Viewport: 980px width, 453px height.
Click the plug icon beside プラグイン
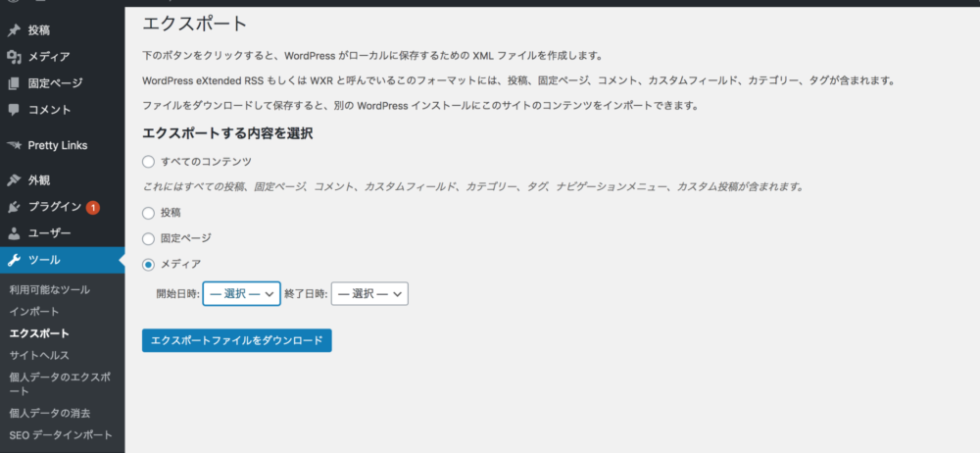tap(14, 207)
